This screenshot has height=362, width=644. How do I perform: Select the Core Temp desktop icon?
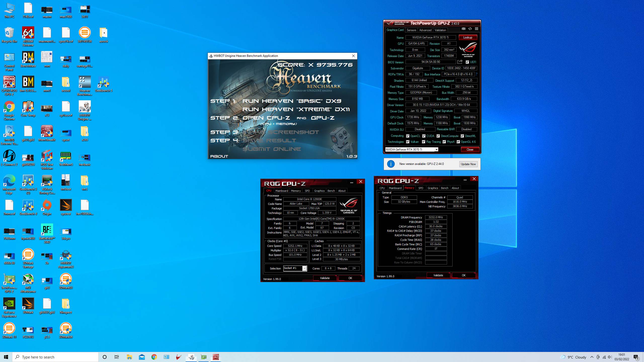click(x=28, y=109)
